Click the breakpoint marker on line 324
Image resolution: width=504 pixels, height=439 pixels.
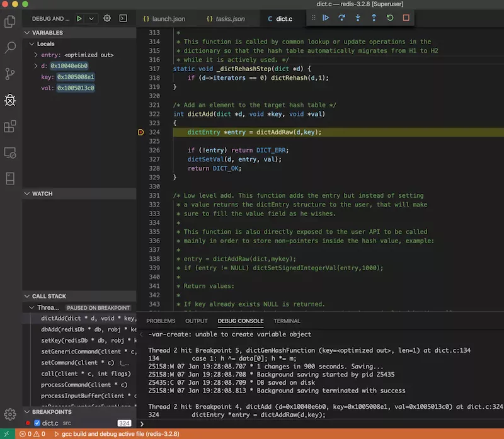point(140,132)
